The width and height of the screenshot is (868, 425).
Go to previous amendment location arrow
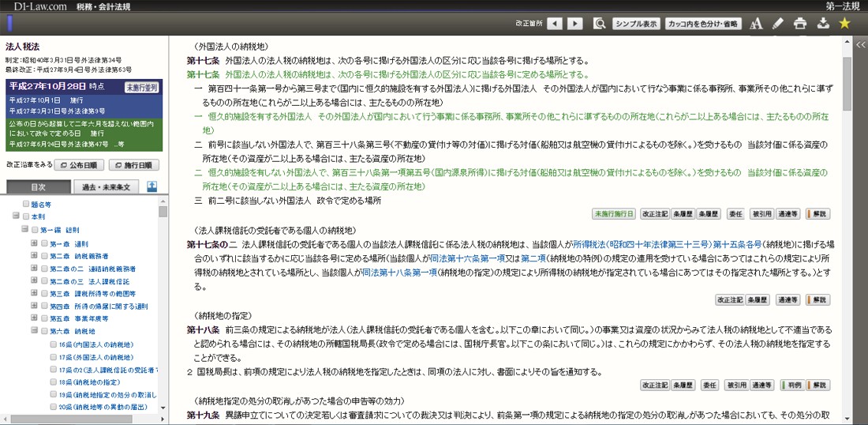pos(555,24)
